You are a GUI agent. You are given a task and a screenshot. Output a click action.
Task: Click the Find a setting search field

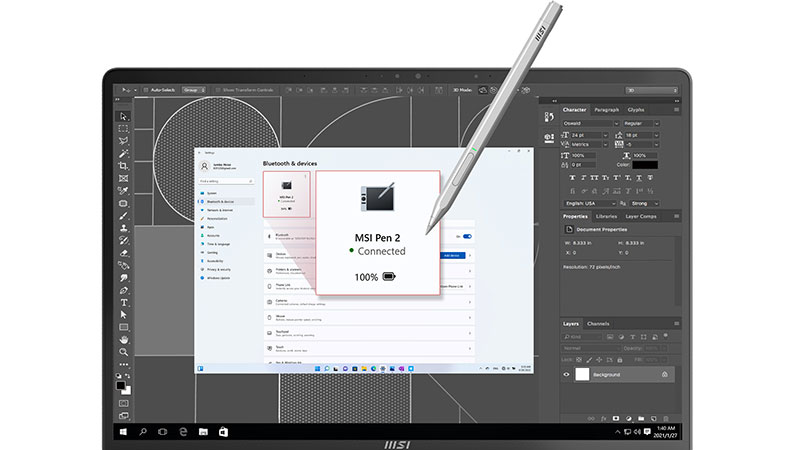click(x=225, y=182)
